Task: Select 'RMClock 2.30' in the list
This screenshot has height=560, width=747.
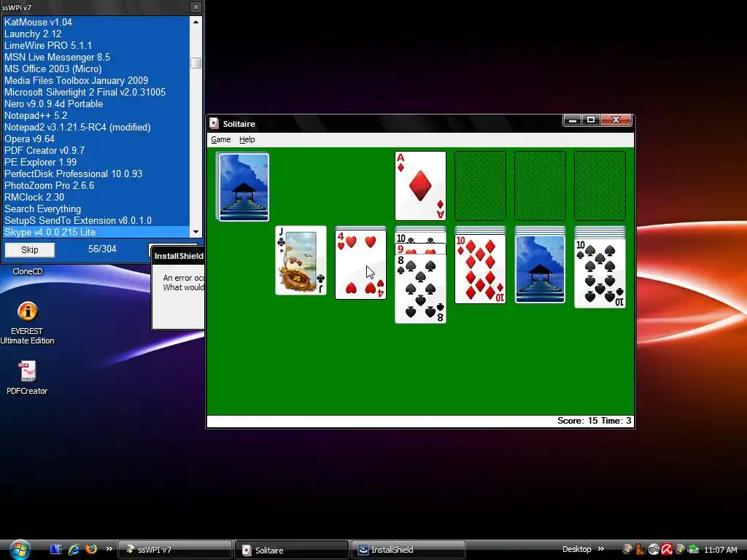Action: (96, 197)
